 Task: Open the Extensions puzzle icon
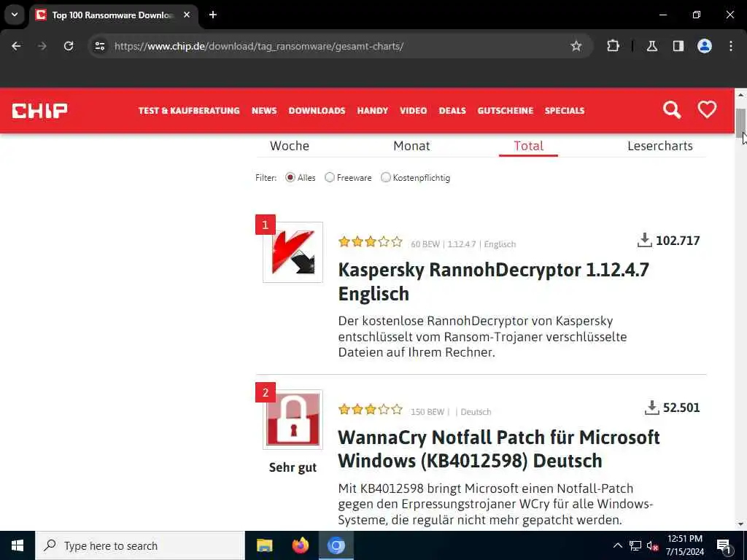coord(613,46)
